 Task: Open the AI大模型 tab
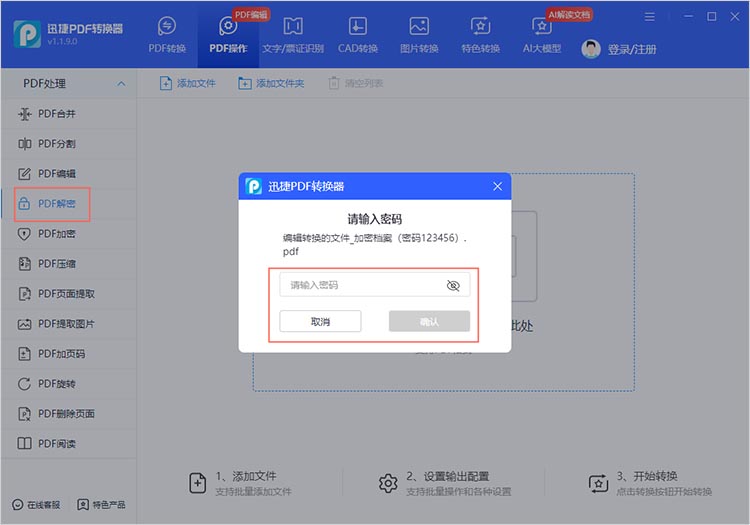541,34
